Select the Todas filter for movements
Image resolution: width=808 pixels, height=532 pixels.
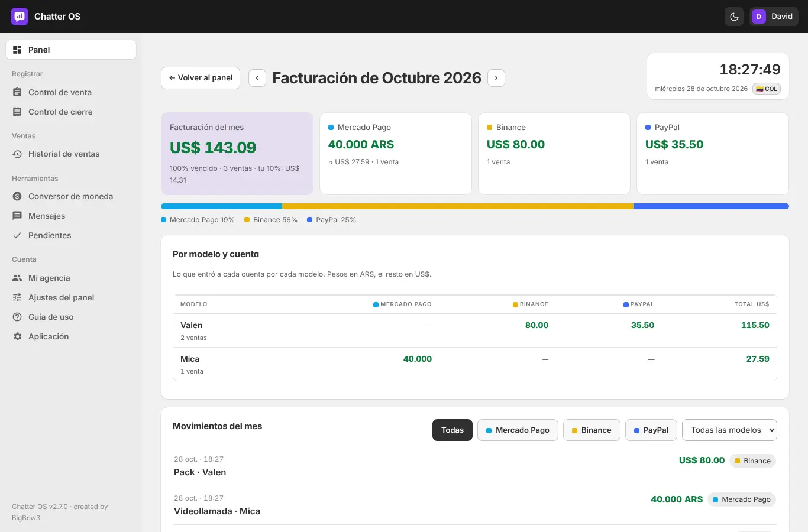pyautogui.click(x=453, y=430)
